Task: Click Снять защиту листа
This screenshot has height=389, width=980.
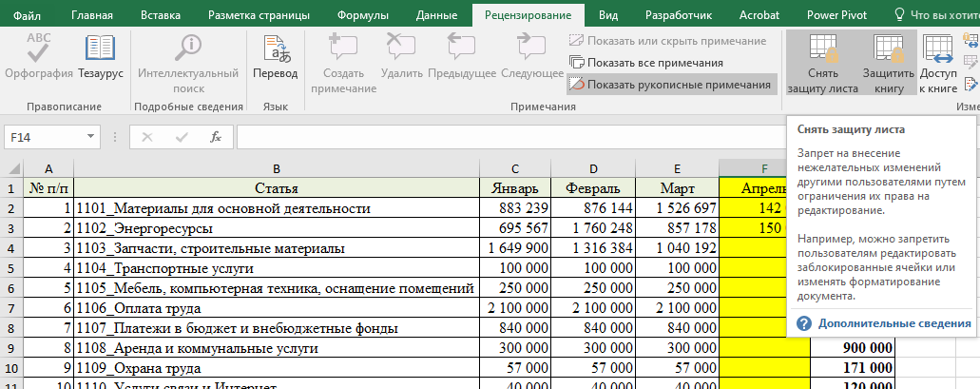Action: (x=822, y=64)
